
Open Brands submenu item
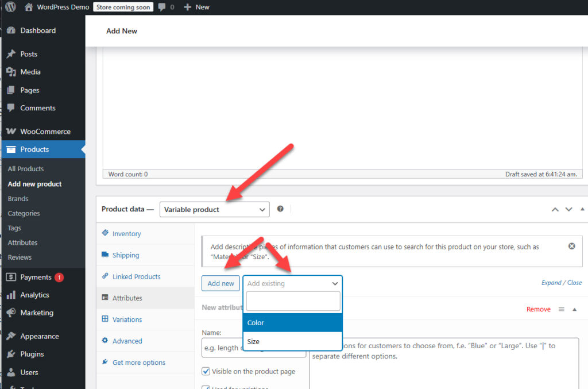[18, 198]
